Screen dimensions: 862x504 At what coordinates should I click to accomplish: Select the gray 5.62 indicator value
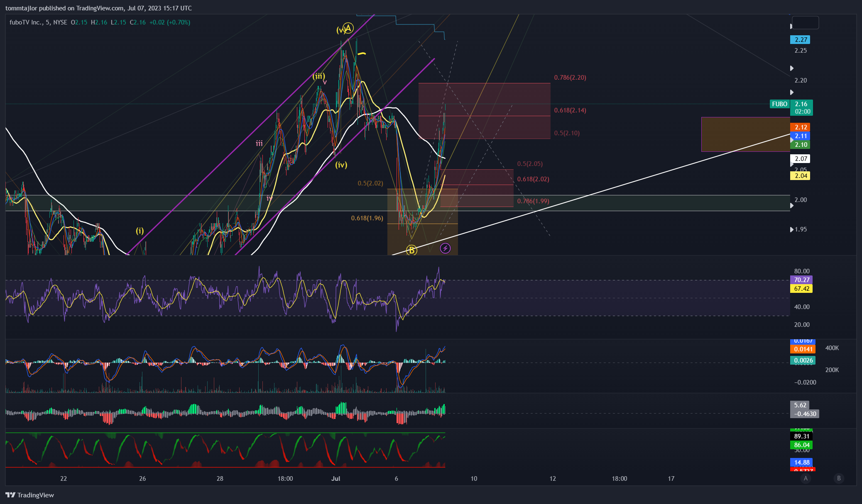pos(800,405)
